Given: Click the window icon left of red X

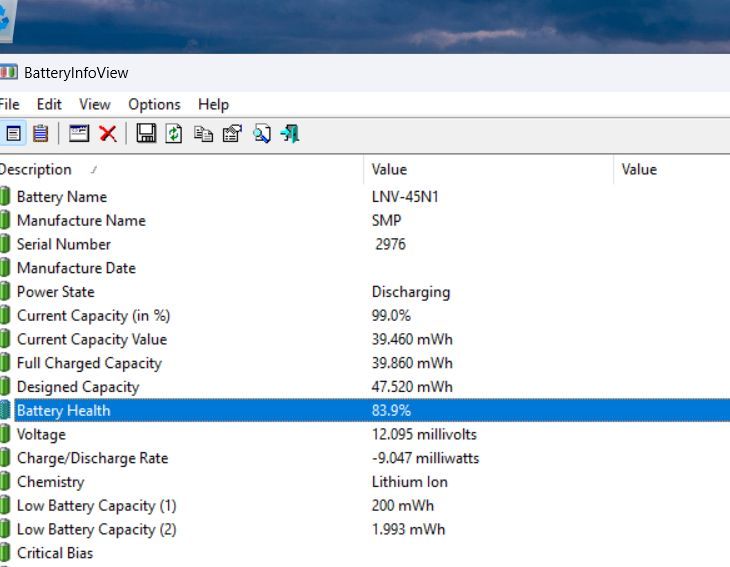Looking at the screenshot, I should (79, 133).
